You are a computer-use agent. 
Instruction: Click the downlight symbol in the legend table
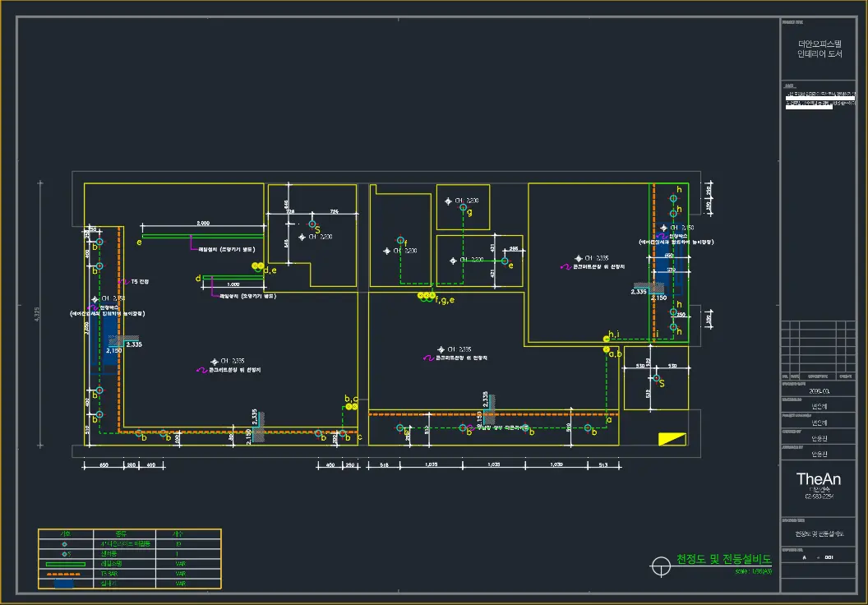[x=65, y=544]
